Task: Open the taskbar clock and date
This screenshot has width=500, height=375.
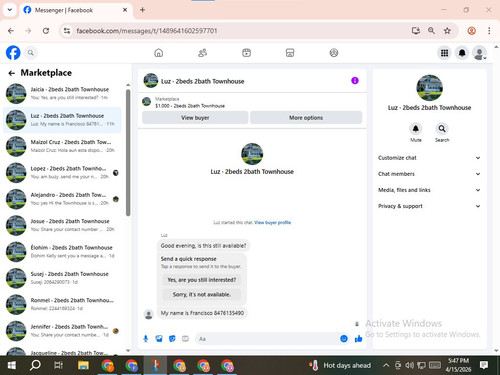Action: (x=458, y=365)
